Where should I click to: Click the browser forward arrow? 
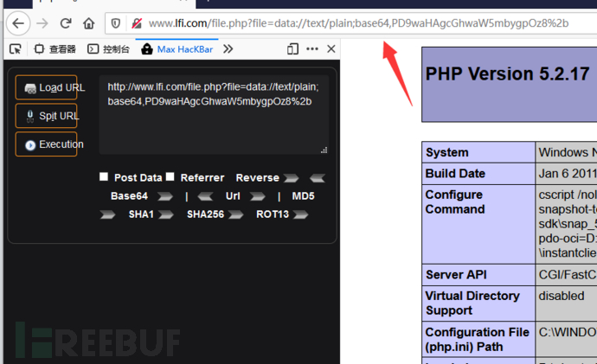pyautogui.click(x=42, y=23)
